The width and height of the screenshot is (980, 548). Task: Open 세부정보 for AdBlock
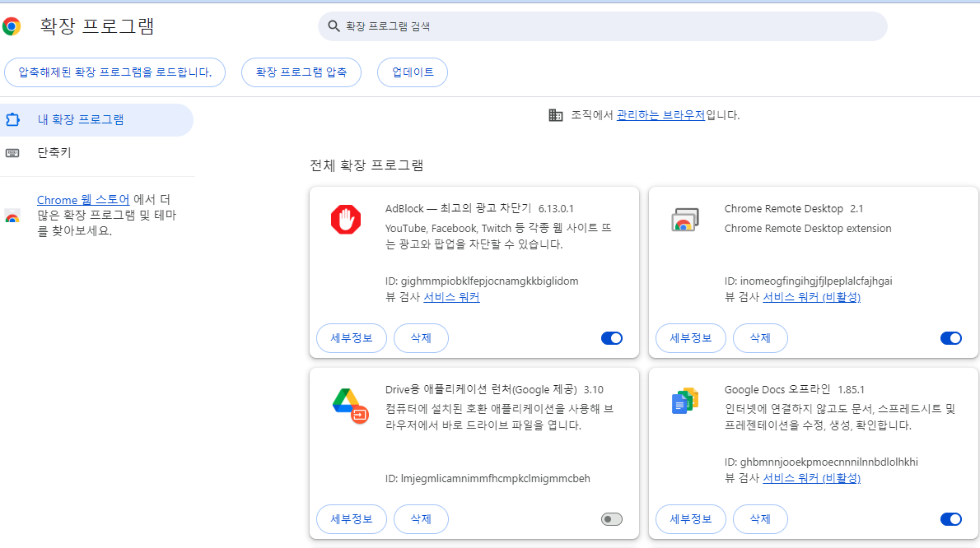click(352, 338)
